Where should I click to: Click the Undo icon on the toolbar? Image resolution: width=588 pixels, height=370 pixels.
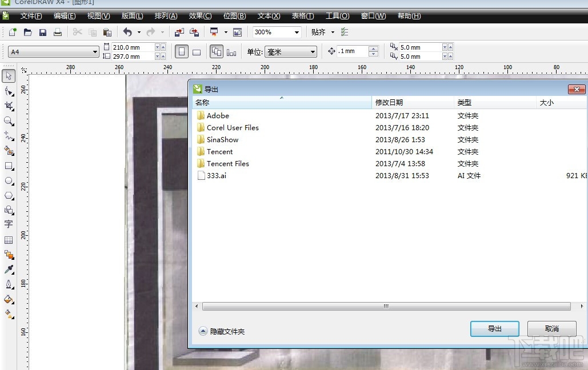click(x=127, y=32)
